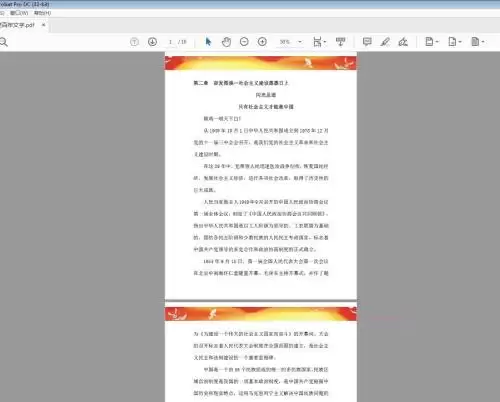The height and width of the screenshot is (402, 500).
Task: Add a comment sticky note
Action: tap(367, 42)
